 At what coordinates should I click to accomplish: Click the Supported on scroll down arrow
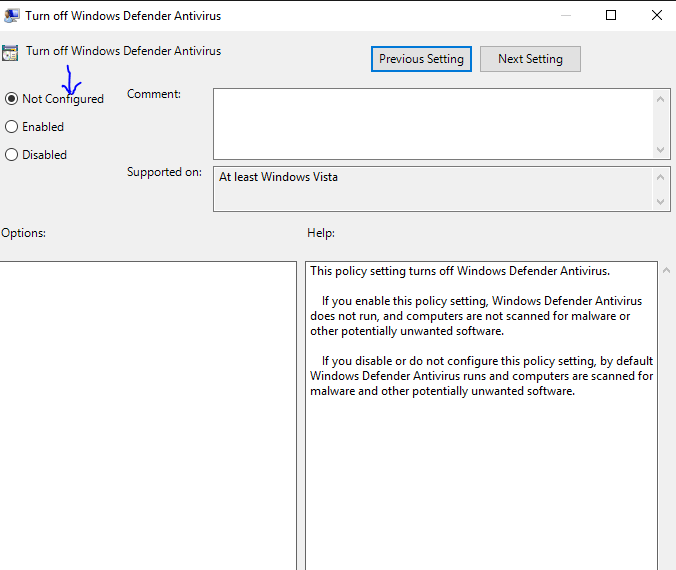click(x=661, y=202)
